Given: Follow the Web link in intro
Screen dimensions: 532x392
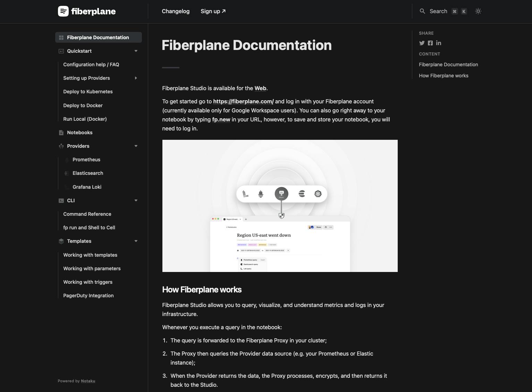Looking at the screenshot, I should [x=260, y=88].
